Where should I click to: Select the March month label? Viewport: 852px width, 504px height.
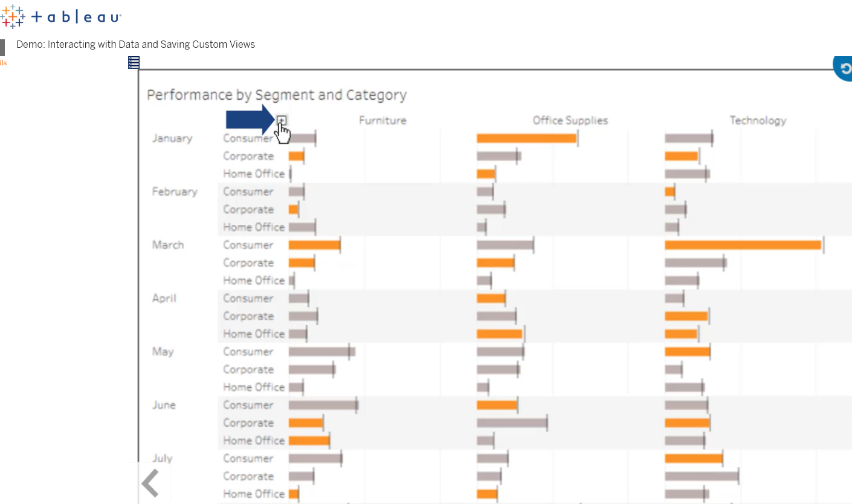168,245
